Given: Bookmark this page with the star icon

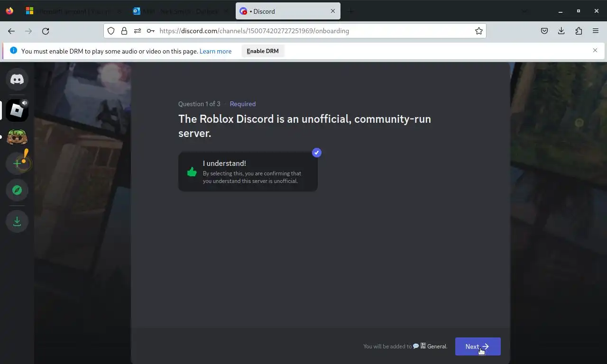Looking at the screenshot, I should [479, 31].
